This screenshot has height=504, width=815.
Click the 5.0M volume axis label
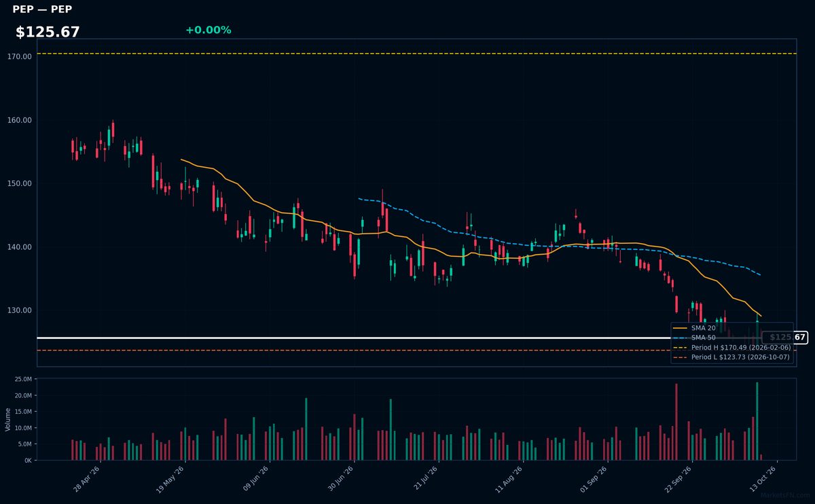[24, 444]
